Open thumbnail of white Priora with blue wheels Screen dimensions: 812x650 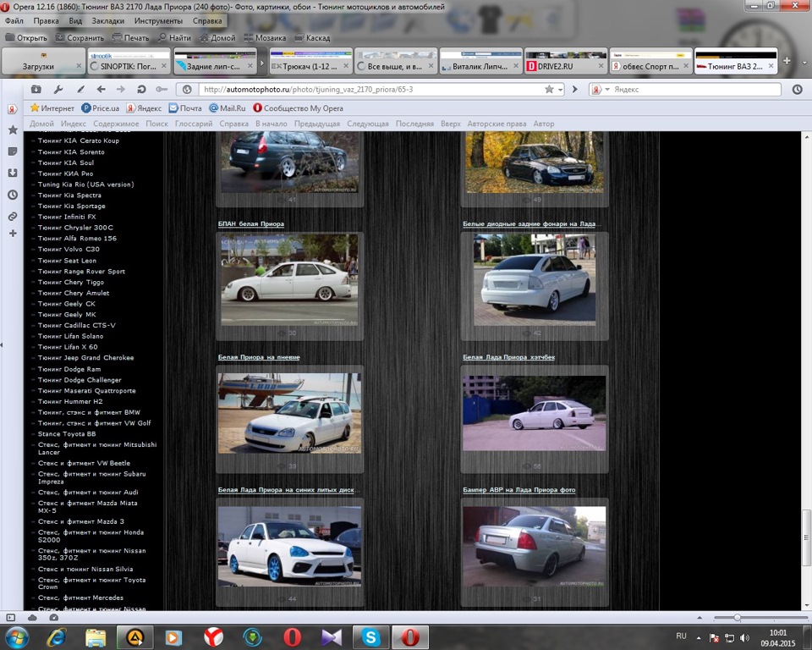point(289,547)
